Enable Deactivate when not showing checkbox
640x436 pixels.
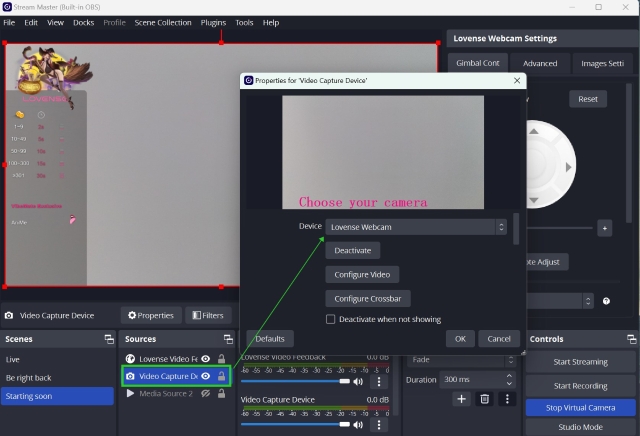(x=331, y=319)
